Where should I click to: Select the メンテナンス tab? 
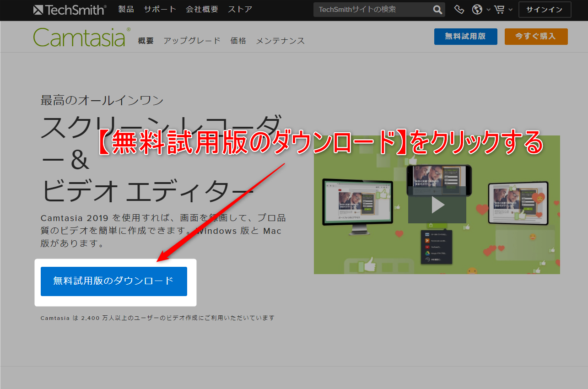tap(281, 41)
